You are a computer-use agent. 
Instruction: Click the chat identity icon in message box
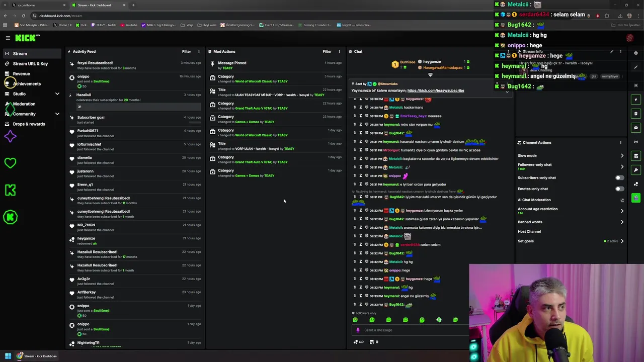point(358,330)
